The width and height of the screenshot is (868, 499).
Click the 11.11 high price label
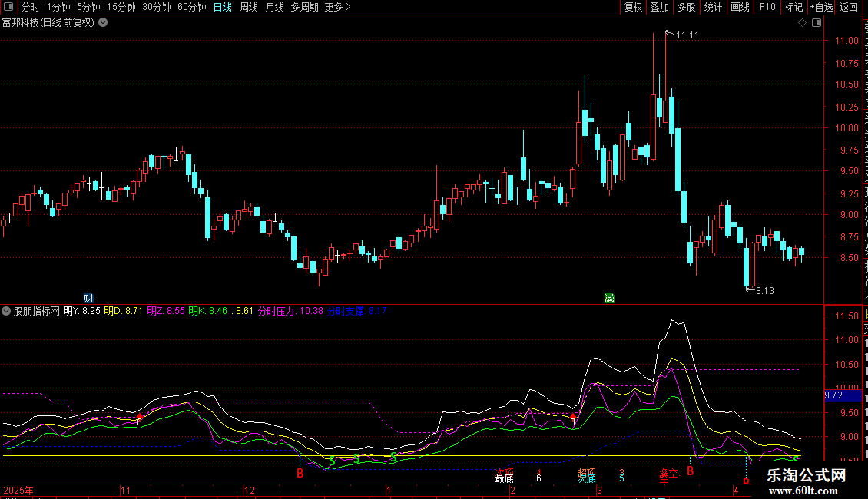point(687,35)
